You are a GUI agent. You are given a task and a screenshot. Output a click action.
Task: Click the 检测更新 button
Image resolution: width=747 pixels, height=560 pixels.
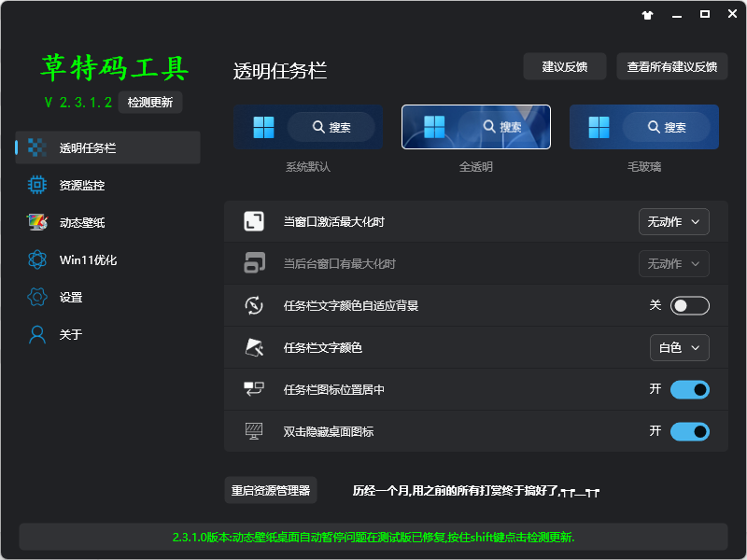[x=150, y=103]
